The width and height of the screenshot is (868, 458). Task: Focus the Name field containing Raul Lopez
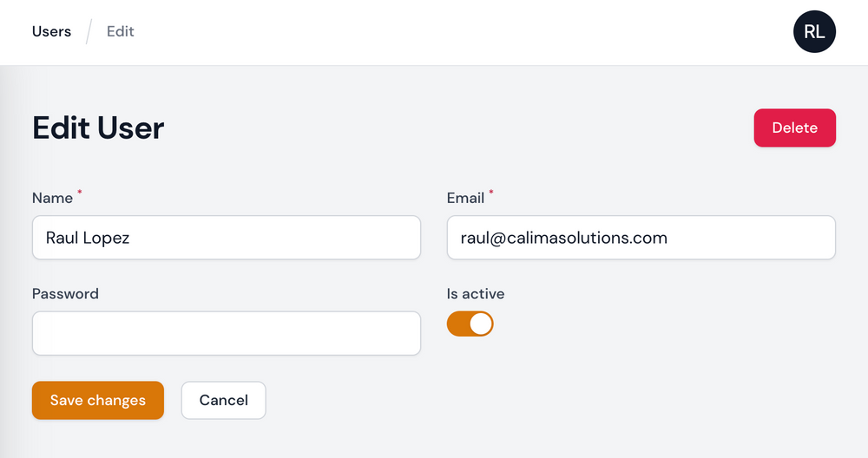(x=226, y=238)
